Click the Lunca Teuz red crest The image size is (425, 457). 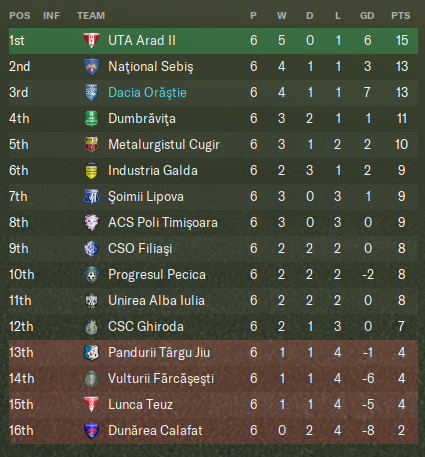click(91, 404)
